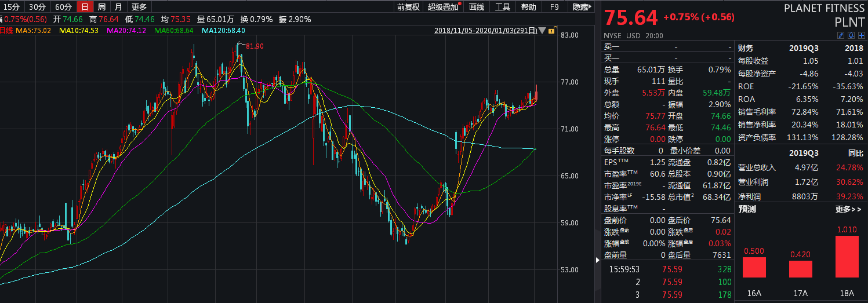Switch to the 15分 chart tab
The width and height of the screenshot is (868, 303).
tap(12, 7)
